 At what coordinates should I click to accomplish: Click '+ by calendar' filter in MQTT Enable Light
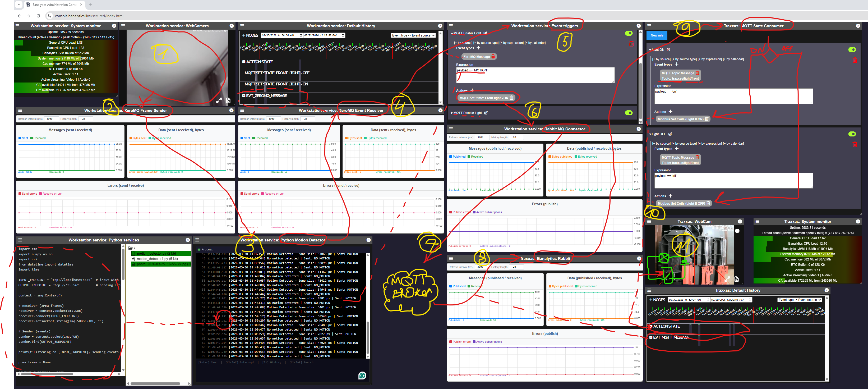(535, 43)
